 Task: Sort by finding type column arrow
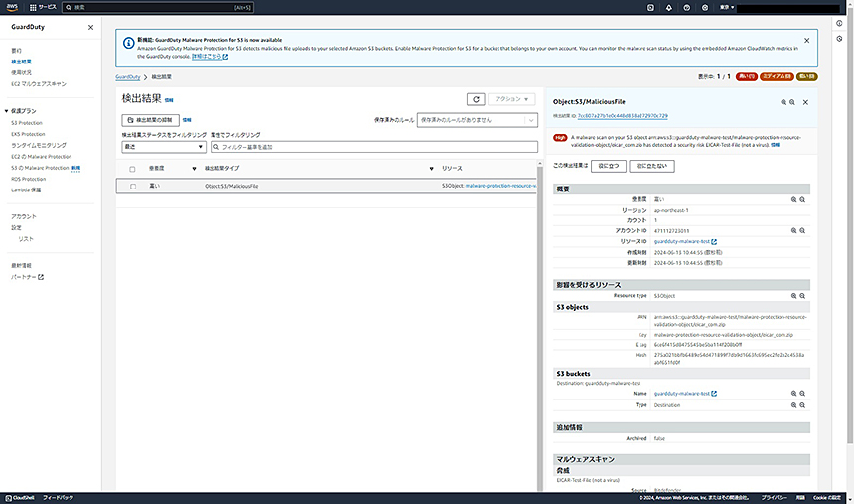point(431,169)
